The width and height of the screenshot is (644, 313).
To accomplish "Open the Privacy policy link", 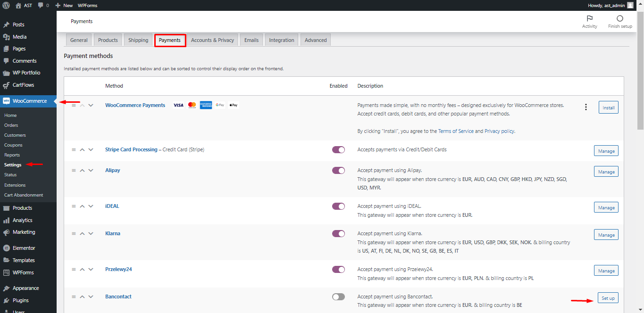I will coord(500,131).
